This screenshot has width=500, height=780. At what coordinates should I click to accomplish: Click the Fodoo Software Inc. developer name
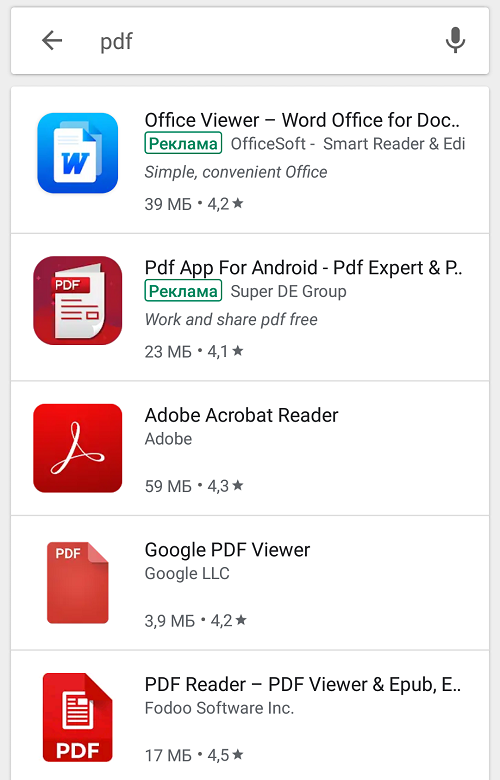(219, 708)
